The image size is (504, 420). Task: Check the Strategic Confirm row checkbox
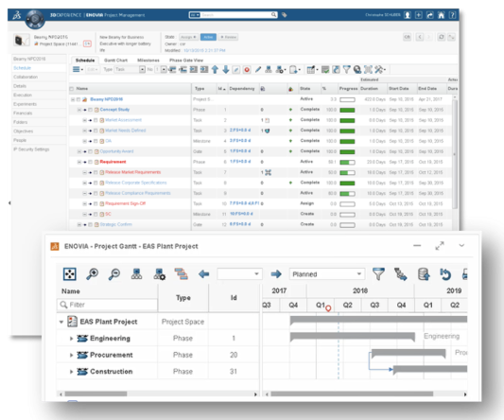[91, 225]
